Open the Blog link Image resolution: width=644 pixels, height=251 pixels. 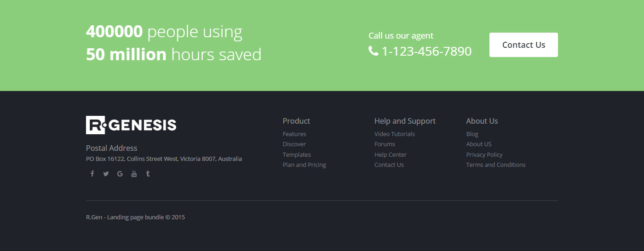(x=472, y=134)
